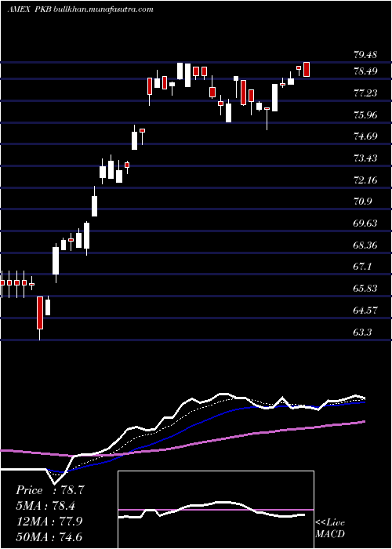The width and height of the screenshot is (392, 549).
Task: Select the 74.69 price axis label
Action: 365,136
